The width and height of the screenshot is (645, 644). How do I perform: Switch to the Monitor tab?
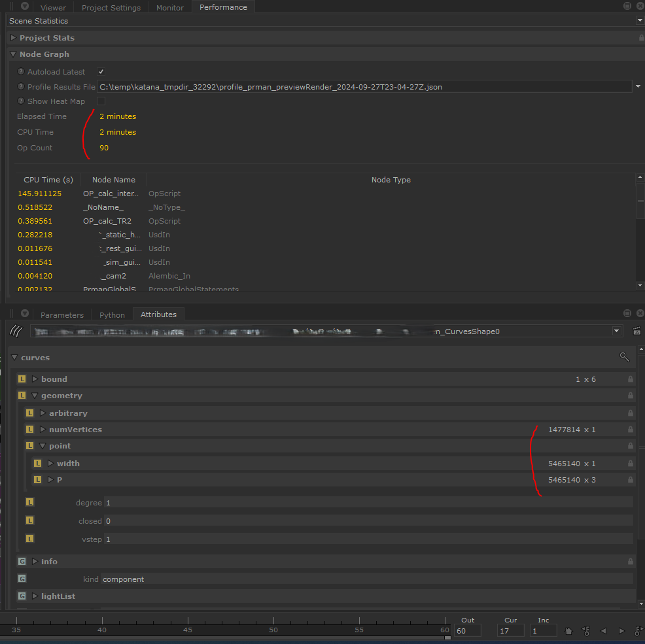169,8
